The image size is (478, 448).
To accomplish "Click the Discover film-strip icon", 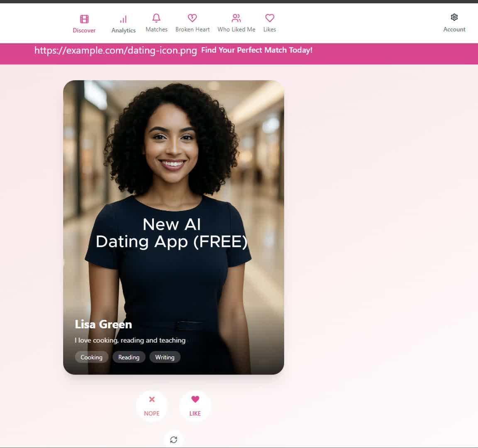I will (84, 19).
